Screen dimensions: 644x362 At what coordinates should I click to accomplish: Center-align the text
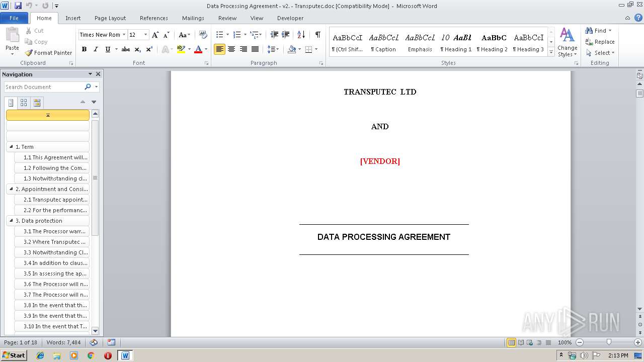click(231, 49)
